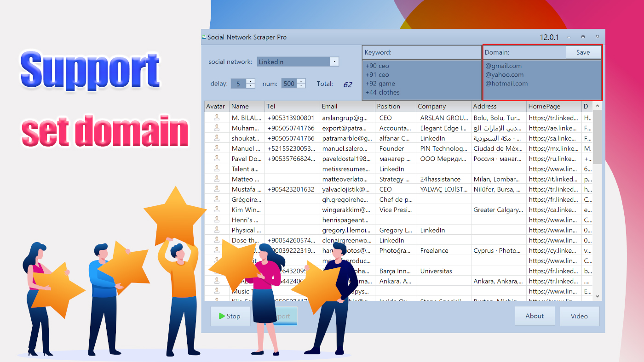The height and width of the screenshot is (362, 644).
Task: Open the About dialog
Action: coord(535,316)
